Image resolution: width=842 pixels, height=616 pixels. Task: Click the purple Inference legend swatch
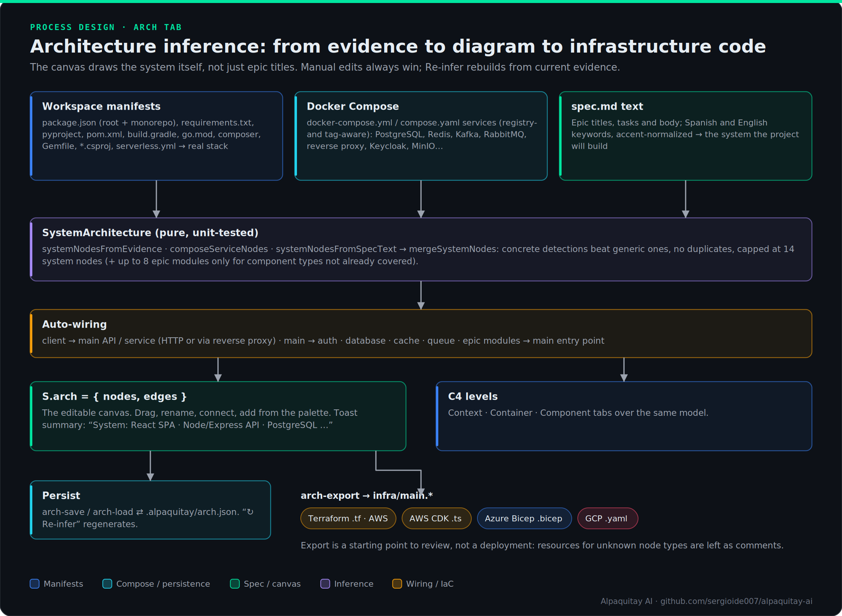(x=325, y=584)
